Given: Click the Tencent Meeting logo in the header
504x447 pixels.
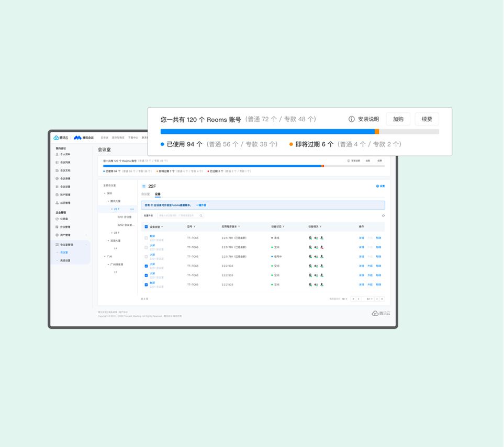Looking at the screenshot, I should click(84, 138).
